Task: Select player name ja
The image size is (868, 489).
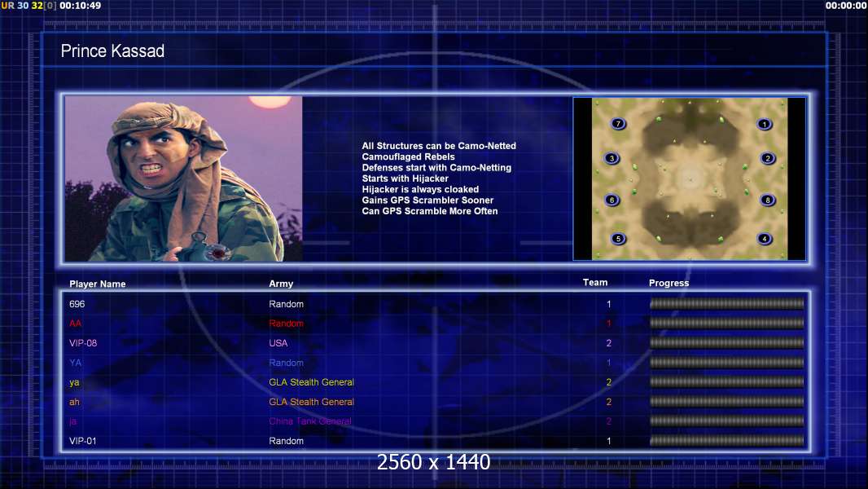Action: point(72,421)
